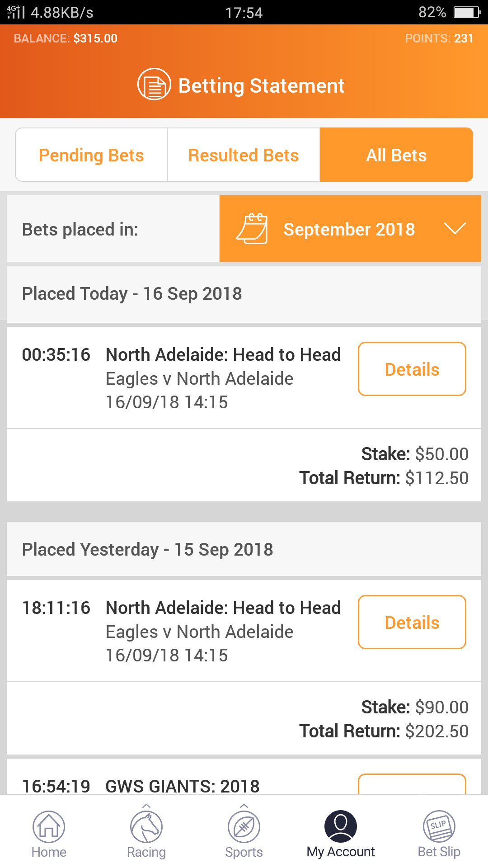Tap the My Account profile icon

341,826
